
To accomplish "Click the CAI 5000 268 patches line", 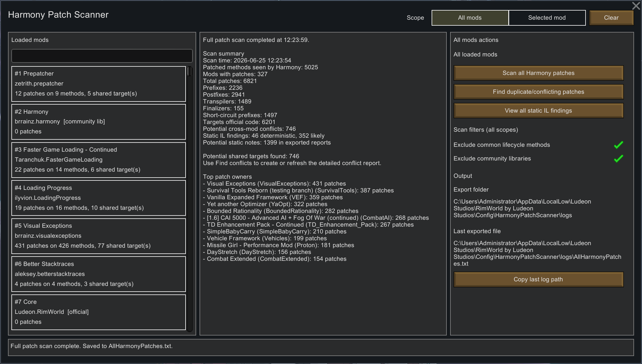I will click(x=316, y=218).
